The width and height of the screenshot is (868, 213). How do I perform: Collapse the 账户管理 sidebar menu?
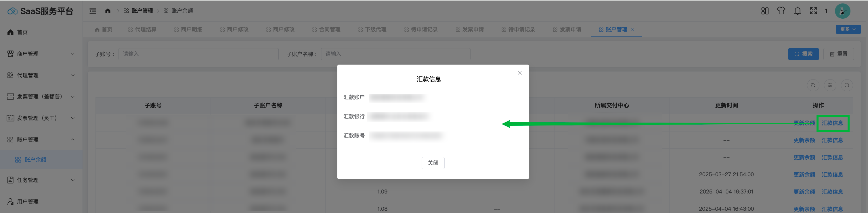tap(41, 140)
